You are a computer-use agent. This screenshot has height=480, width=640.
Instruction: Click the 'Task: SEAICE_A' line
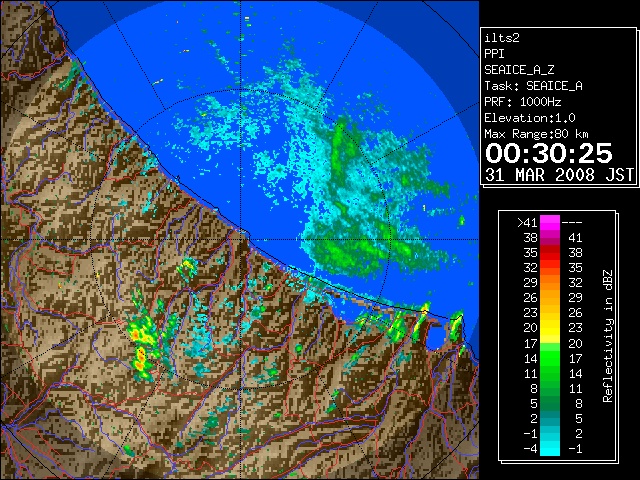tap(533, 86)
